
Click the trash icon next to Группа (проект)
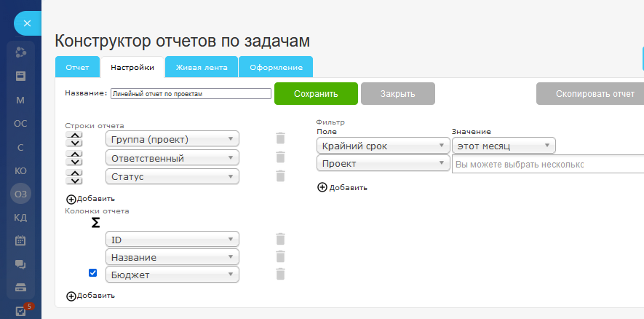pos(280,138)
